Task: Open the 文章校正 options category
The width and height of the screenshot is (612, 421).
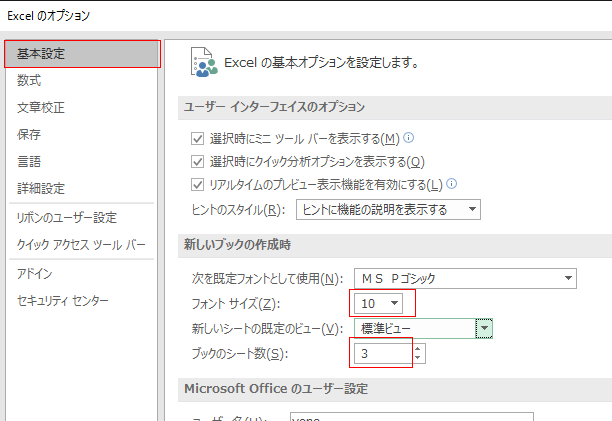Action: tap(42, 108)
